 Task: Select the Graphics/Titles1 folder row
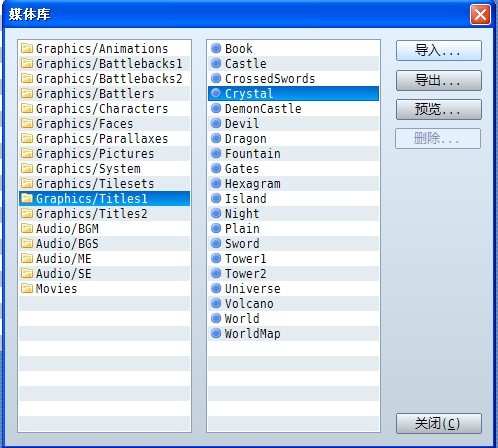pos(105,198)
